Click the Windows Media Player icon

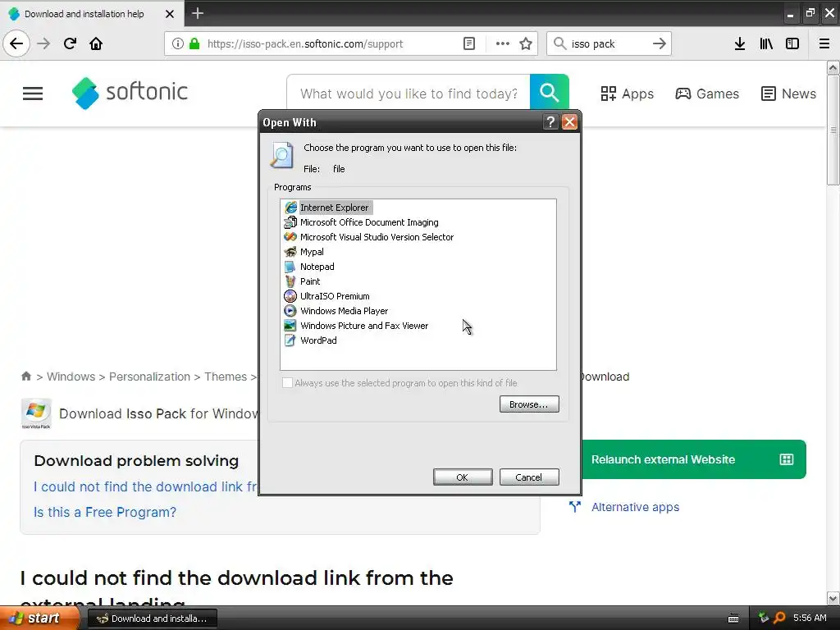[x=290, y=311]
